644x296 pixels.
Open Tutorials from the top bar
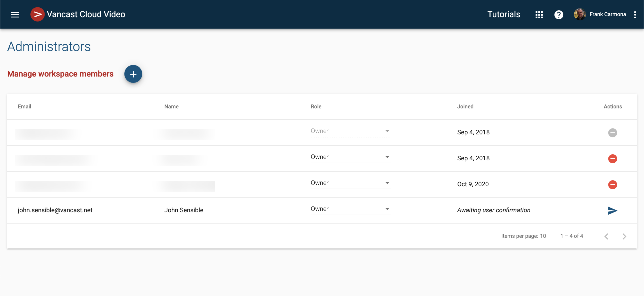(504, 14)
